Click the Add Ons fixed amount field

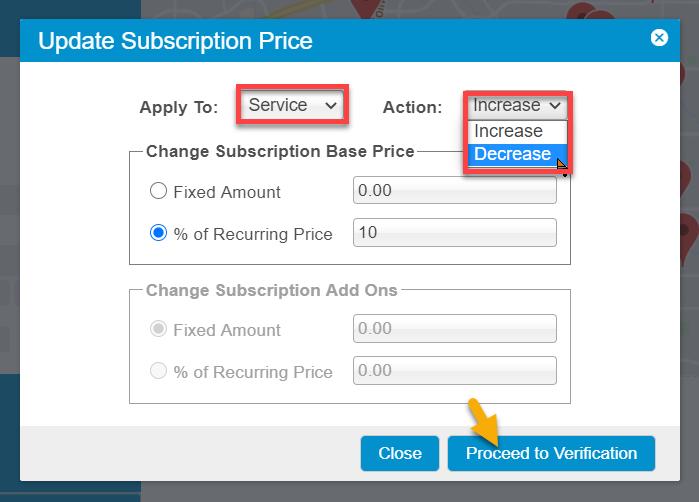click(454, 329)
